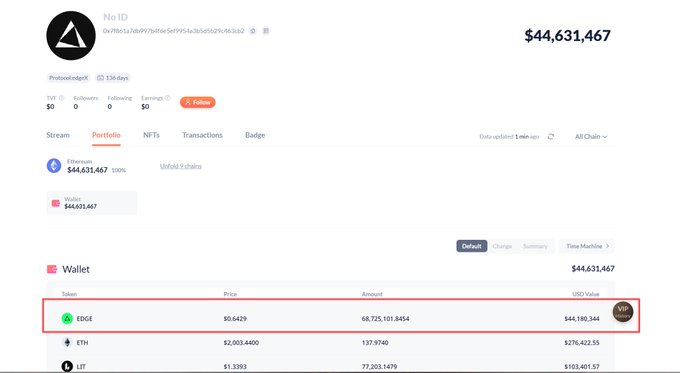This screenshot has width=680, height=373.
Task: Click the LIT token icon
Action: click(67, 366)
